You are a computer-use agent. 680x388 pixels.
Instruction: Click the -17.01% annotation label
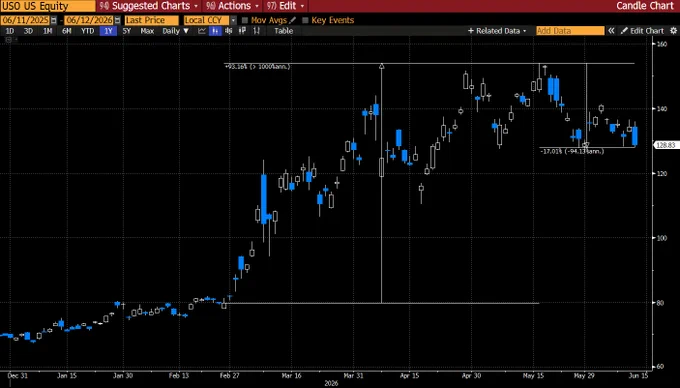(x=572, y=151)
